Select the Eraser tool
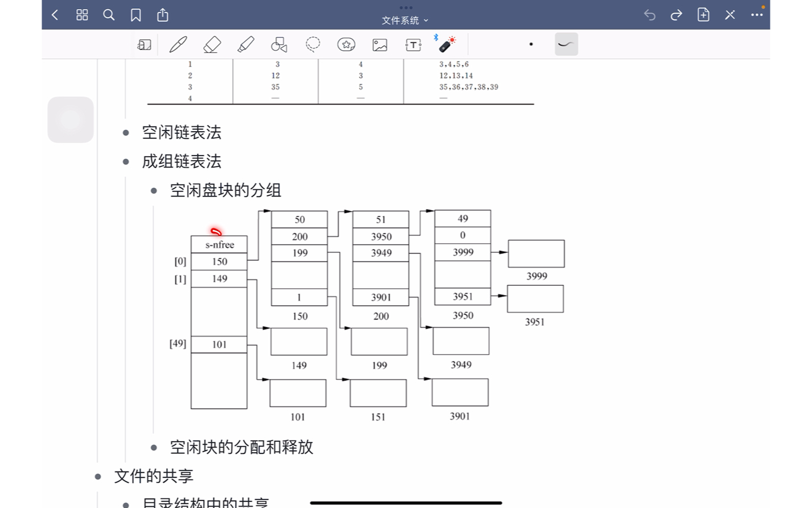The image size is (812, 508). [211, 44]
